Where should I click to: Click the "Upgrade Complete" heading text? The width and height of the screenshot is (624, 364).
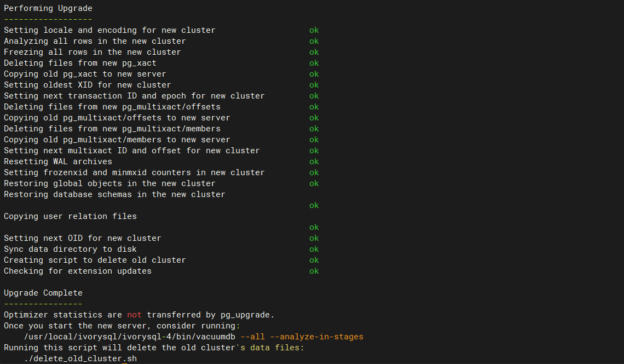click(43, 293)
